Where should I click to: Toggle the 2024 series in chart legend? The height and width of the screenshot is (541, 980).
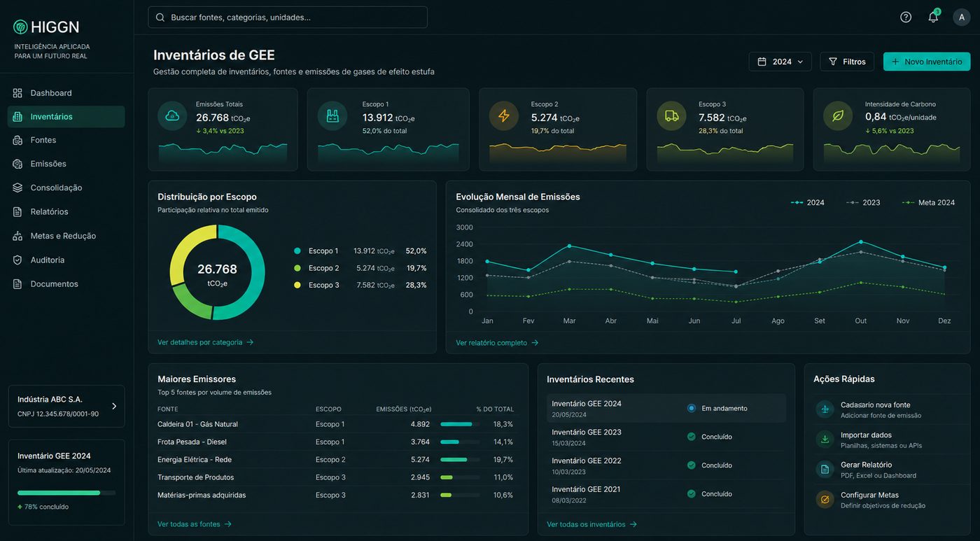pyautogui.click(x=808, y=202)
